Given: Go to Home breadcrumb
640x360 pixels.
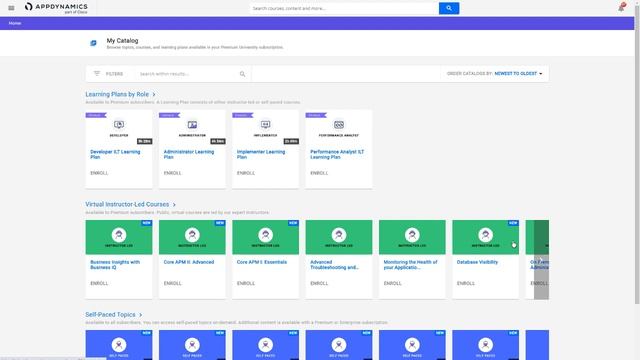Looking at the screenshot, I should point(15,23).
